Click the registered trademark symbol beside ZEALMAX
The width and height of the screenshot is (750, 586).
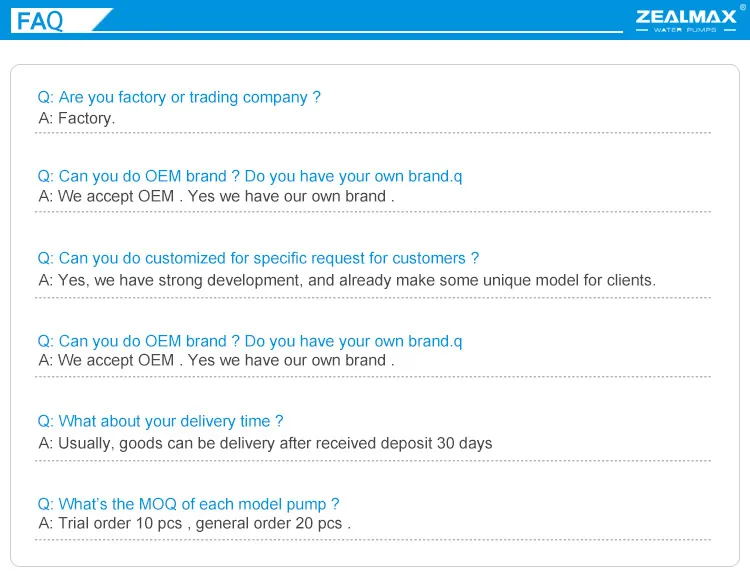coord(743,7)
